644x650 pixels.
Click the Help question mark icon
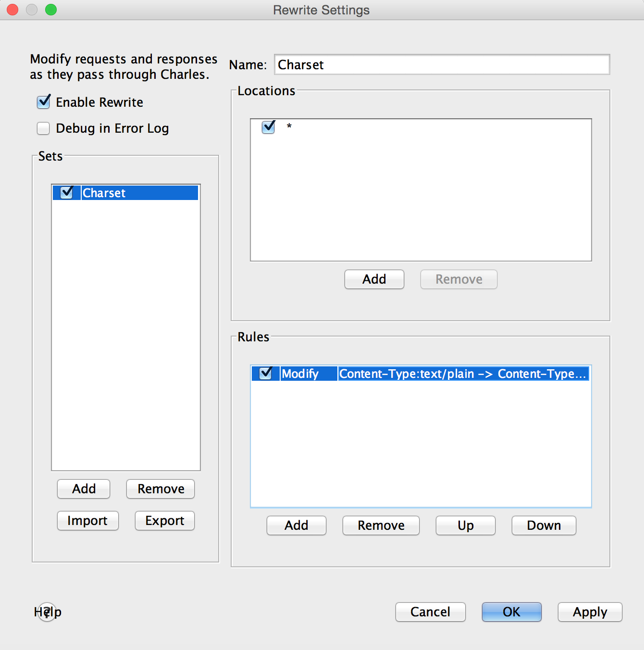[47, 612]
